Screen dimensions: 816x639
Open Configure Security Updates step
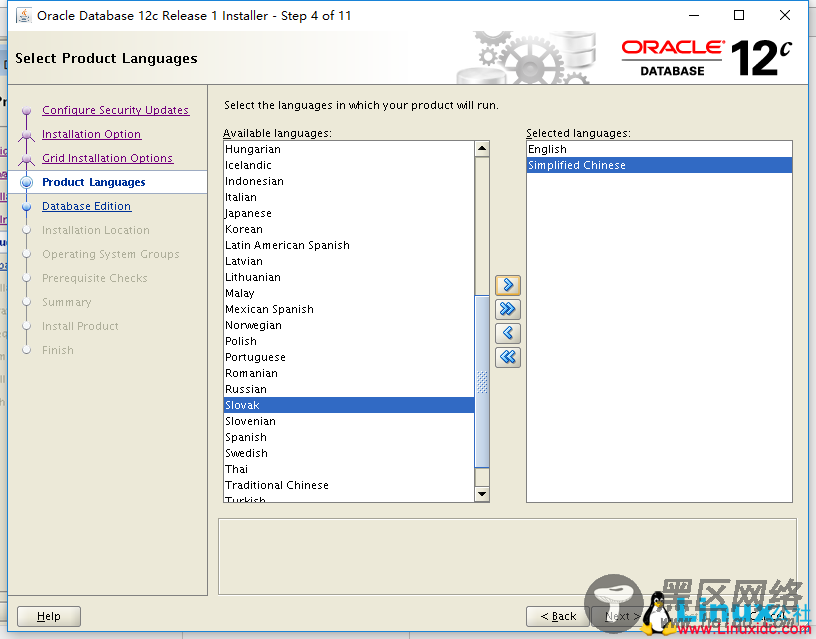[116, 110]
